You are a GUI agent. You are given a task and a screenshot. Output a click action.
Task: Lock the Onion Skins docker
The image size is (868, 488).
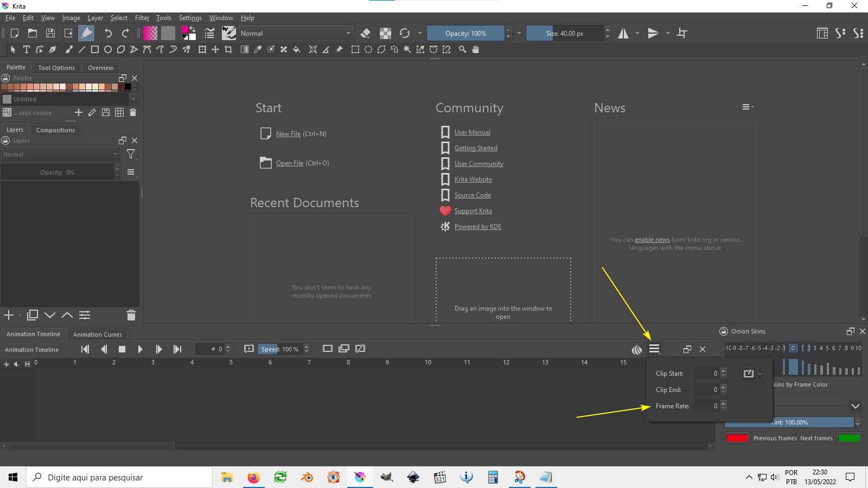pos(724,331)
